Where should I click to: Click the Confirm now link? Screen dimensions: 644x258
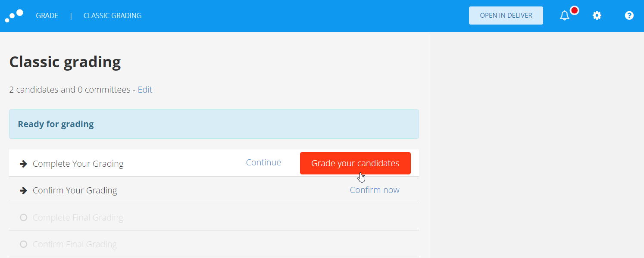(x=375, y=190)
